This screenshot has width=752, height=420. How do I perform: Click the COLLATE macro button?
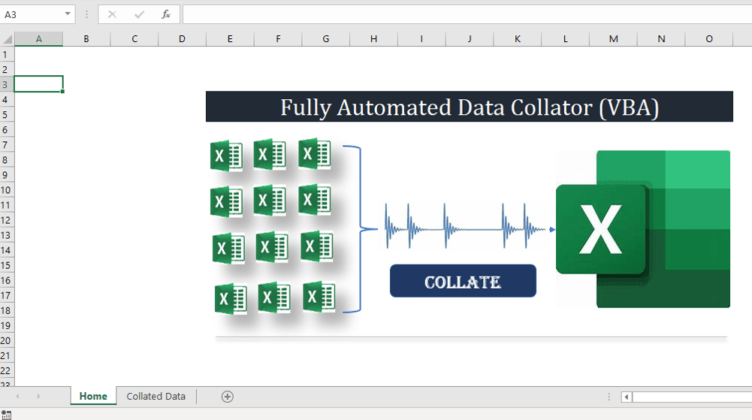click(x=463, y=281)
